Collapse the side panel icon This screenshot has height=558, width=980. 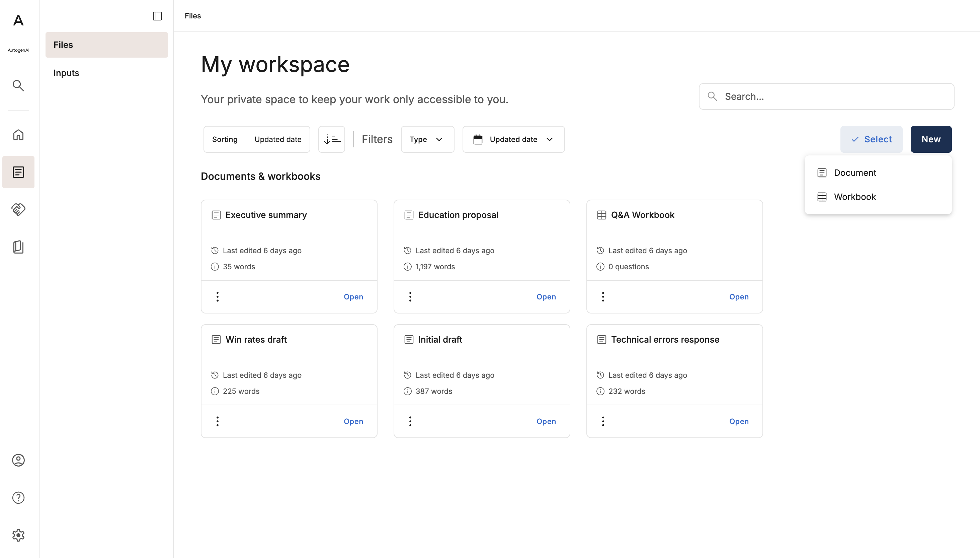(157, 16)
